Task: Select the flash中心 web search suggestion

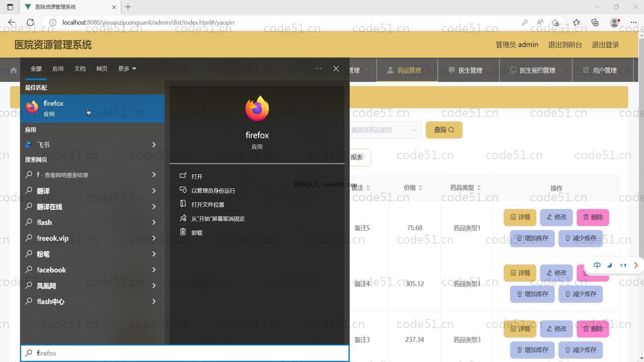Action: [92, 301]
